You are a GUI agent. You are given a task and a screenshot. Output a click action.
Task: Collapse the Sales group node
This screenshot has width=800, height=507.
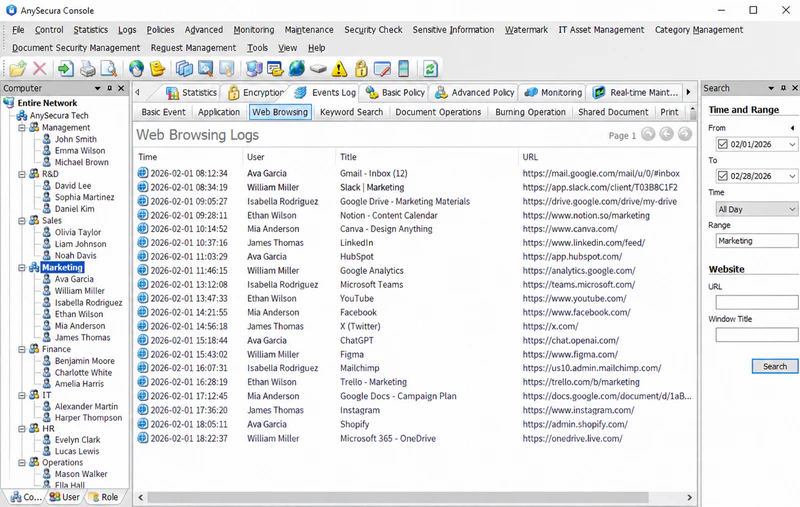click(x=22, y=220)
